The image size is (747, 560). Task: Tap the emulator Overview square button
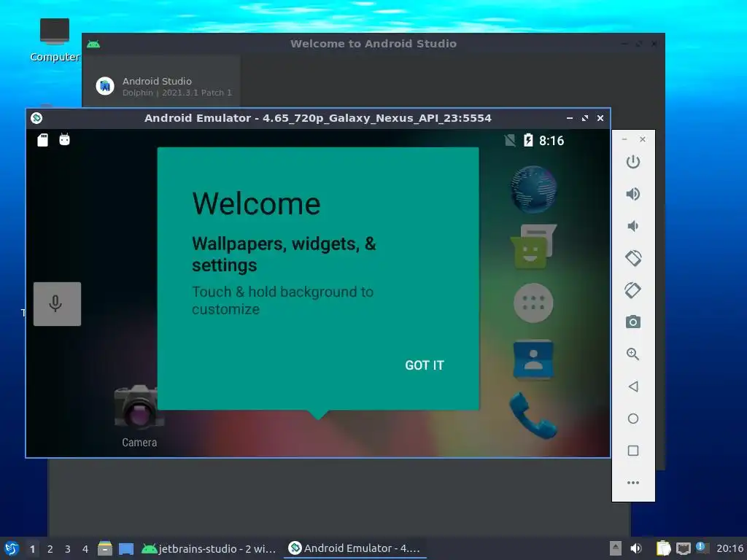pyautogui.click(x=632, y=451)
